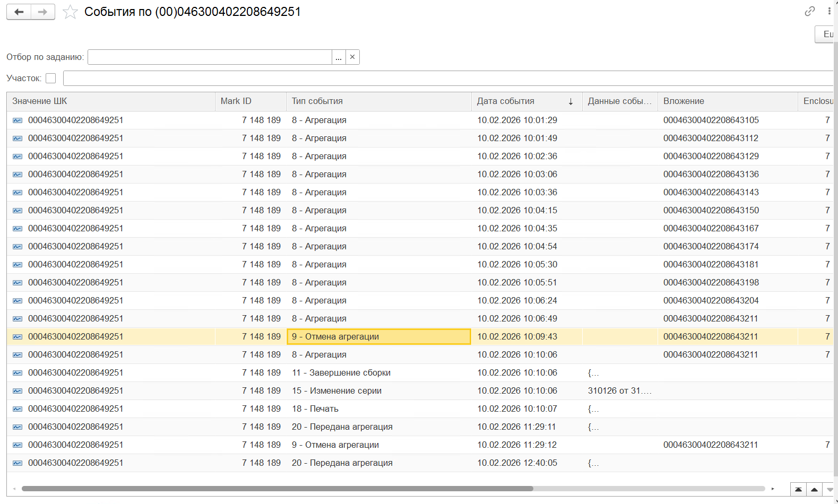Click into the Отбор по заданию field
This screenshot has height=504, width=838.
coord(210,57)
